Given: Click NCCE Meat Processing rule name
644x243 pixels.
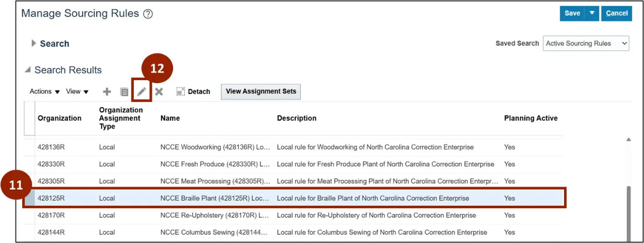Looking at the screenshot, I should [x=215, y=181].
